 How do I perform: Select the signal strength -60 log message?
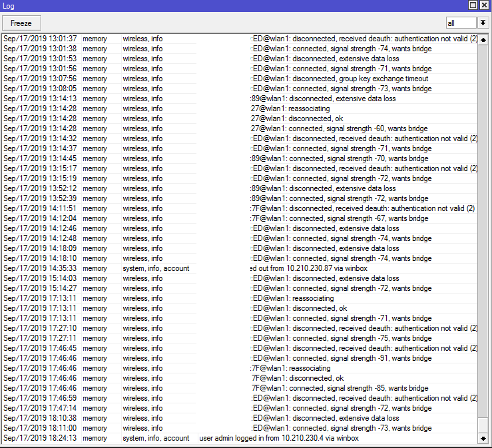coord(339,128)
